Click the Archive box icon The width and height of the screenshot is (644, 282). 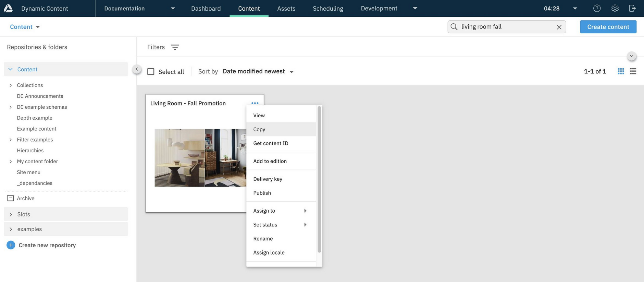(x=11, y=198)
